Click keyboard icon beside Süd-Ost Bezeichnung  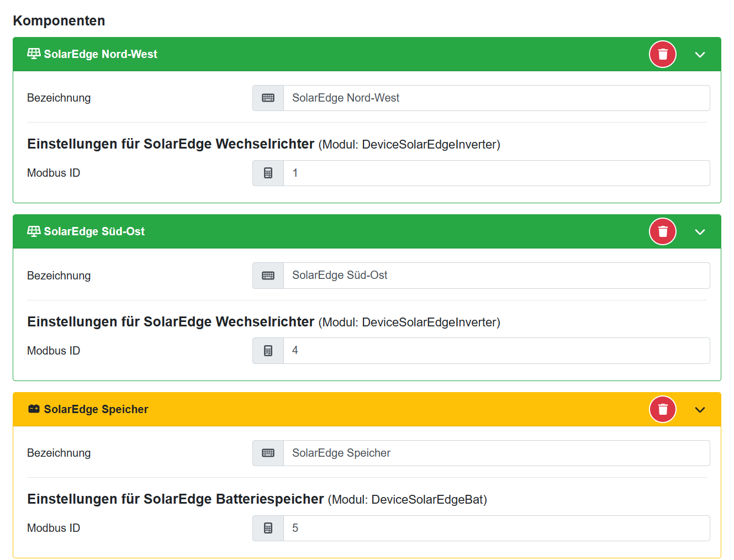[x=268, y=276]
